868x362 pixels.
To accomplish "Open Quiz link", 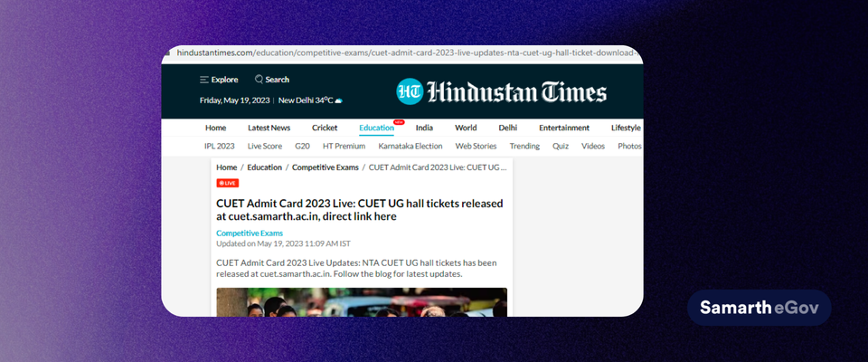I will 561,147.
